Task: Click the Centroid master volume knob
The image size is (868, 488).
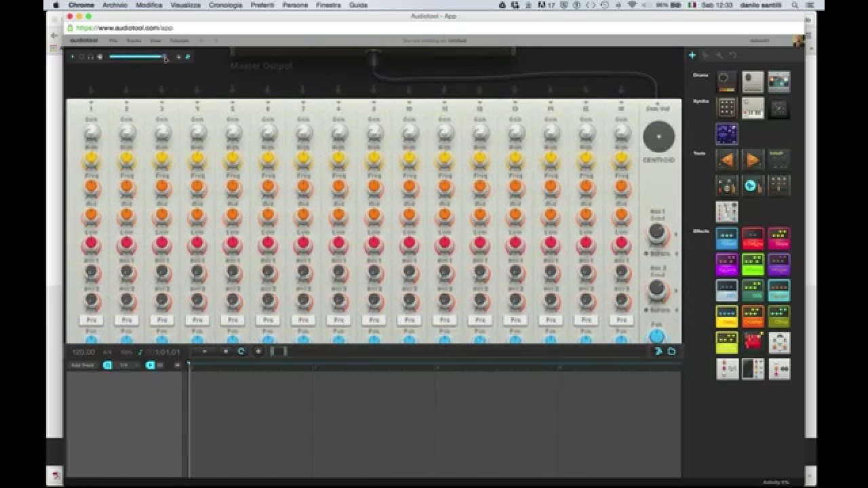Action: pyautogui.click(x=658, y=138)
